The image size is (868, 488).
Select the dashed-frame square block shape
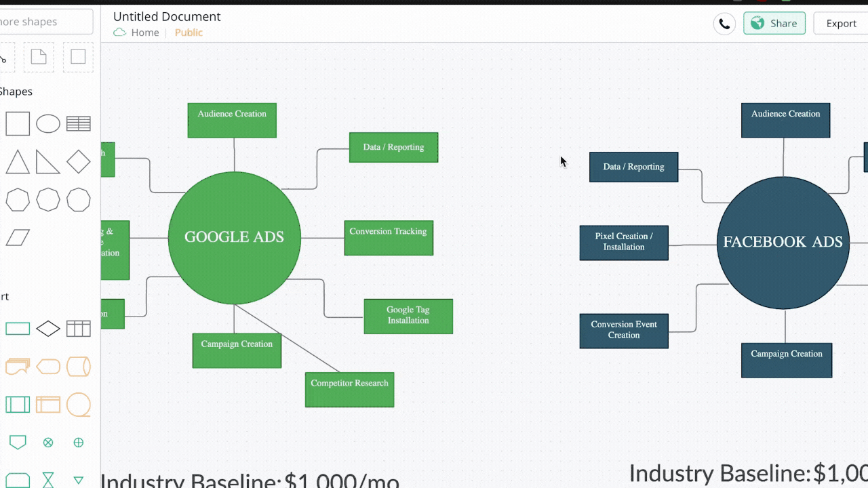pos(78,57)
